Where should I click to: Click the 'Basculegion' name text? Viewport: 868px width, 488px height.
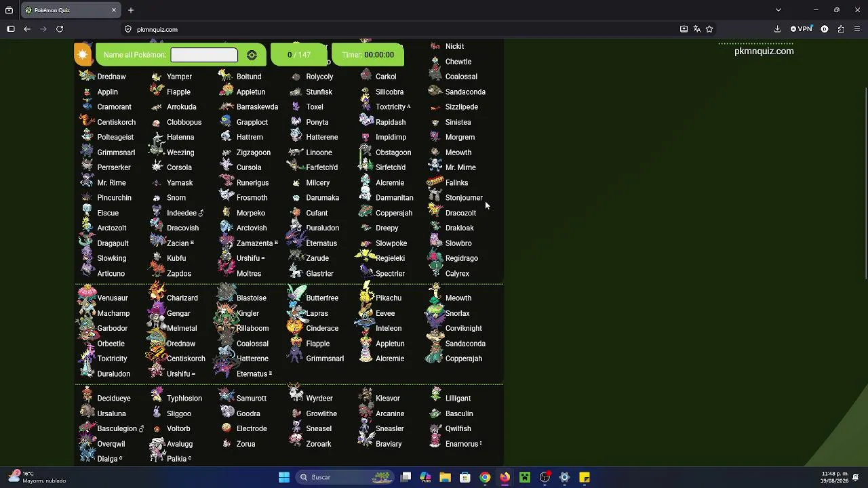coord(117,429)
